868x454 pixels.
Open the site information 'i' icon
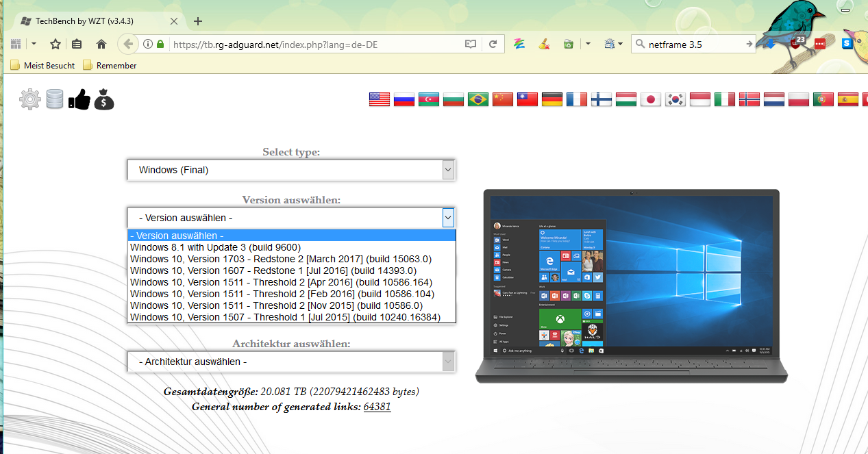tap(148, 44)
